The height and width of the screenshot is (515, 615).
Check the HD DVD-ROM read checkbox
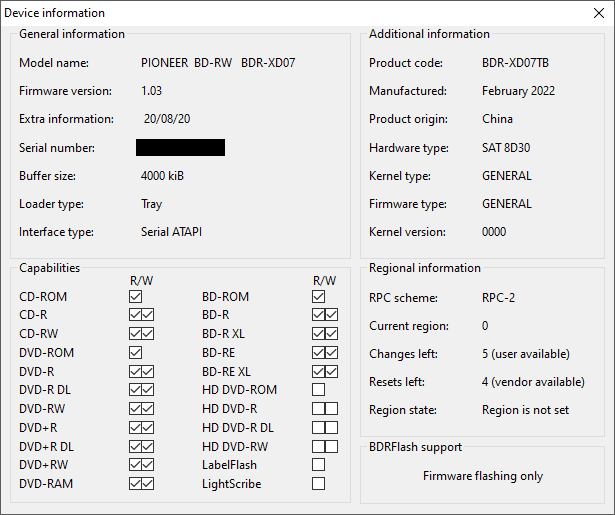[318, 389]
